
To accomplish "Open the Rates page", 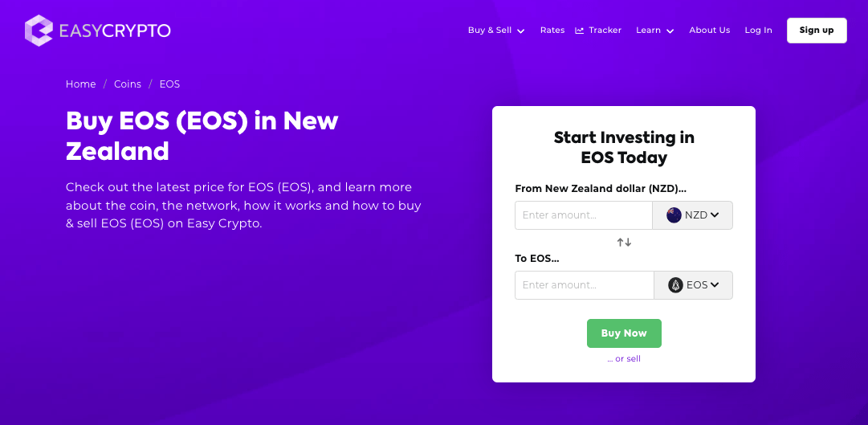I will (x=552, y=31).
